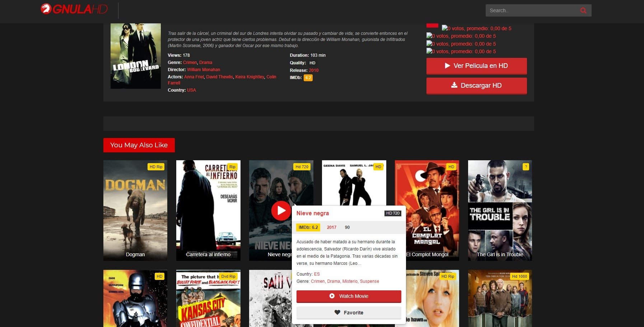Image resolution: width=644 pixels, height=327 pixels.
Task: Click the HD badge on RoboCop poster
Action: coord(159,276)
